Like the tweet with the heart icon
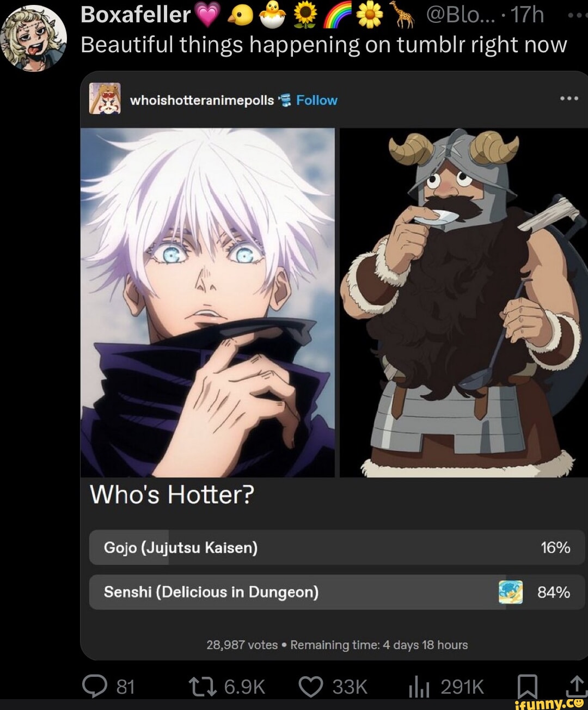 click(311, 687)
